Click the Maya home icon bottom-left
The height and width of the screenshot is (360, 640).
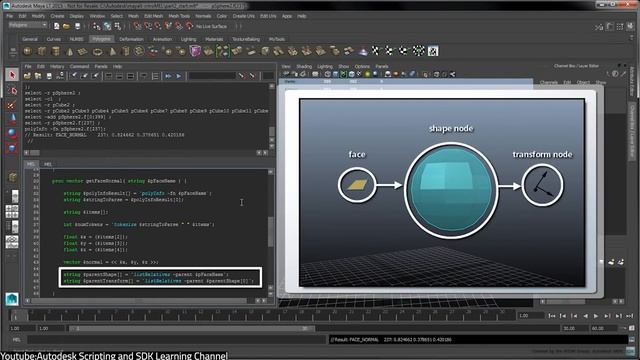[12, 299]
